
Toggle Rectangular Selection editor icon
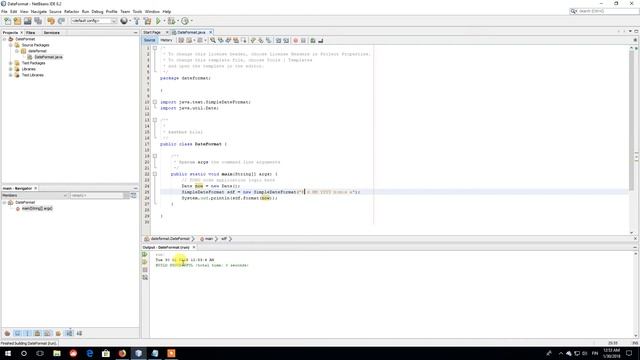pyautogui.click(x=244, y=40)
